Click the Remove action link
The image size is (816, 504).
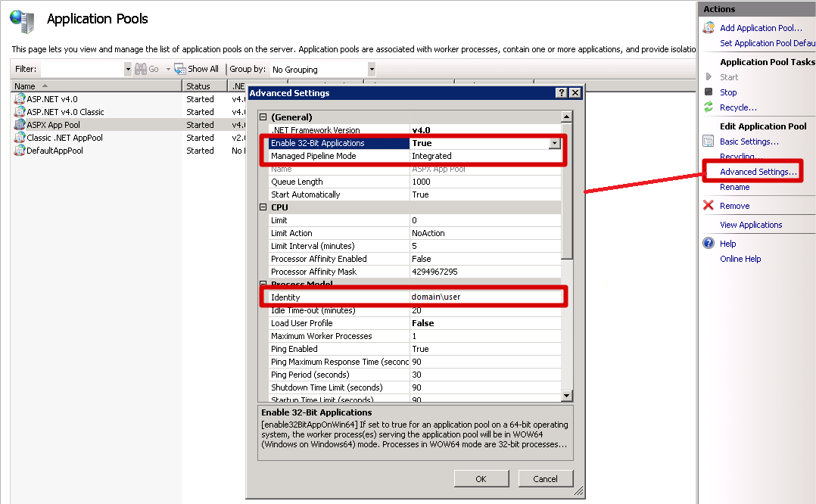pos(735,206)
